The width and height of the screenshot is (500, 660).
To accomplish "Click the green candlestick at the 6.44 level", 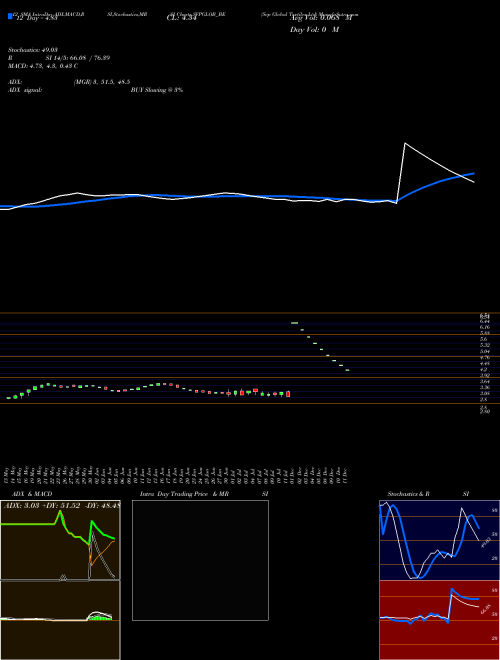I will point(295,323).
